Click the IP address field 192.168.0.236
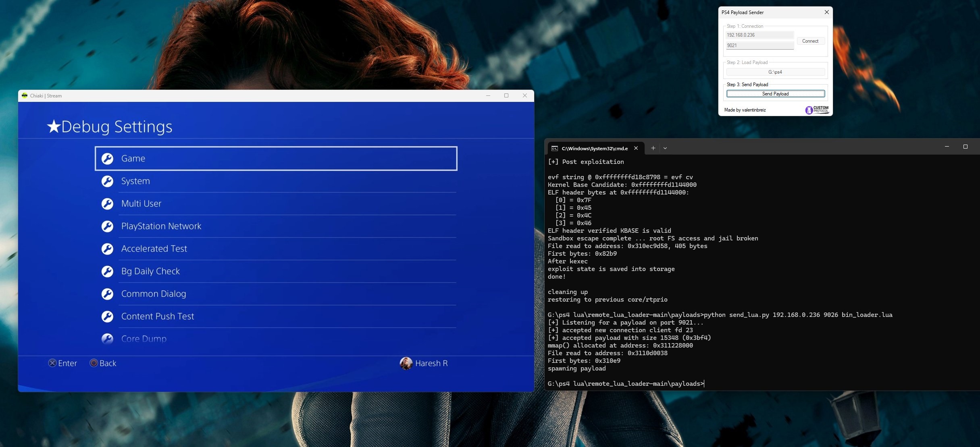Image resolution: width=980 pixels, height=447 pixels. point(759,35)
